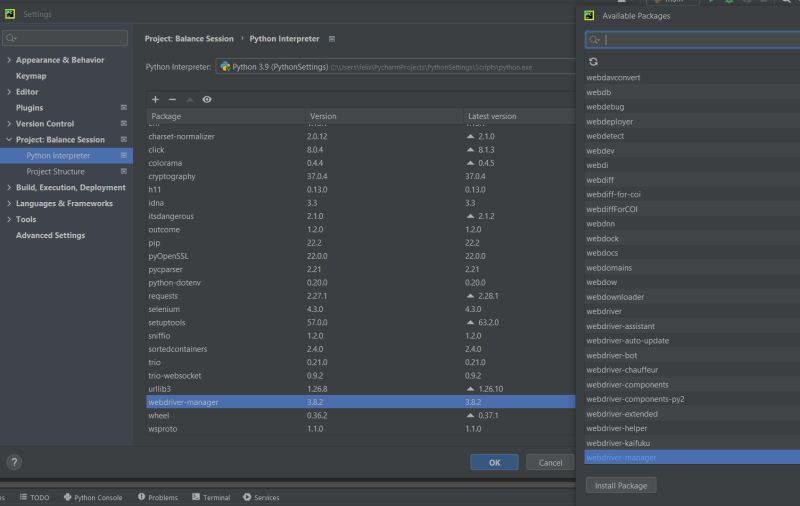Select webdriver-kaifuku in available packages

[x=692, y=443]
